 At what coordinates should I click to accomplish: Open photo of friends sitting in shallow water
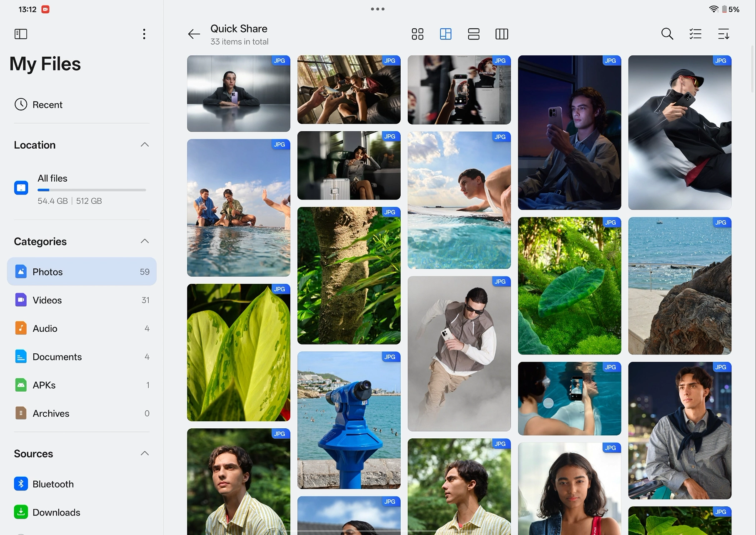tap(239, 208)
